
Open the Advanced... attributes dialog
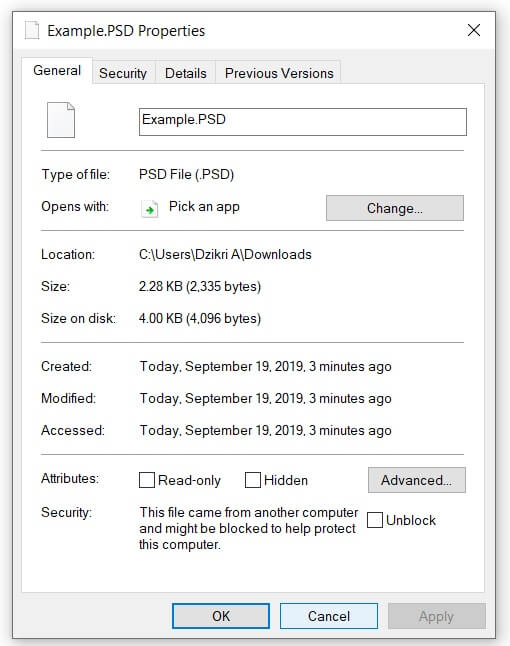tap(416, 480)
